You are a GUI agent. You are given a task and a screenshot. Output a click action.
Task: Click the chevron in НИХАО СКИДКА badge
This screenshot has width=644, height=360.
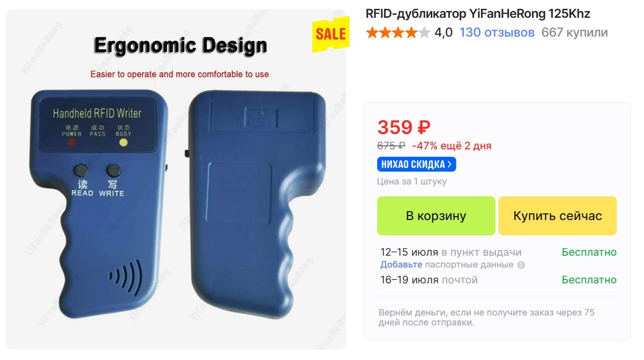coord(449,164)
